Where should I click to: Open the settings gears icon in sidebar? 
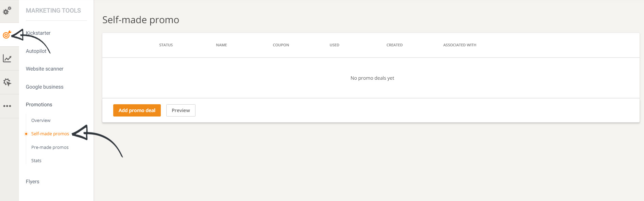(x=7, y=11)
